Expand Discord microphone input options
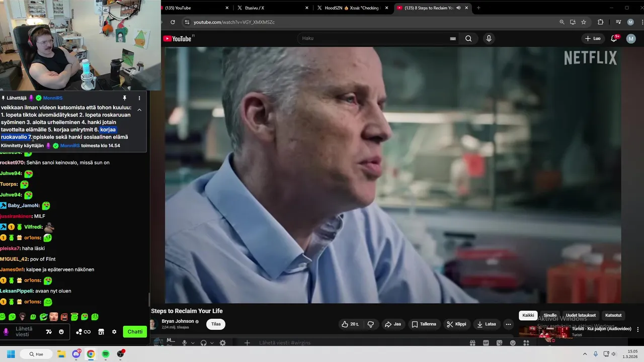The height and width of the screenshot is (362, 644). click(193, 343)
